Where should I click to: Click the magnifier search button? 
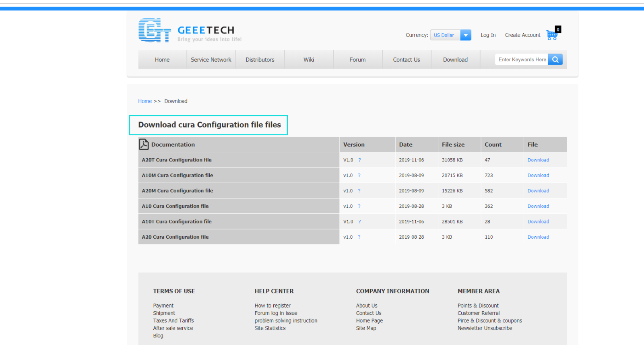[555, 60]
